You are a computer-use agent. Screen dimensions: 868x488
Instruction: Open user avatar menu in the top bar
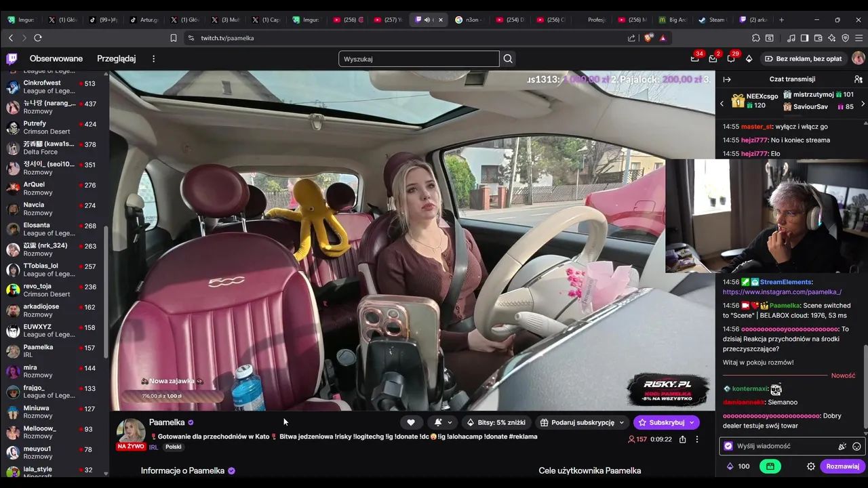pyautogui.click(x=858, y=59)
